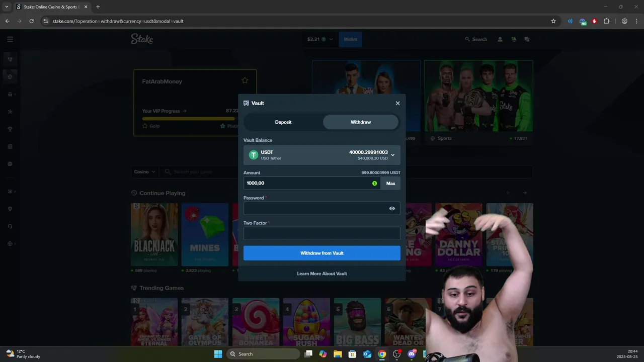Click the Withdraw from Vault button
The width and height of the screenshot is (644, 362).
(x=322, y=253)
